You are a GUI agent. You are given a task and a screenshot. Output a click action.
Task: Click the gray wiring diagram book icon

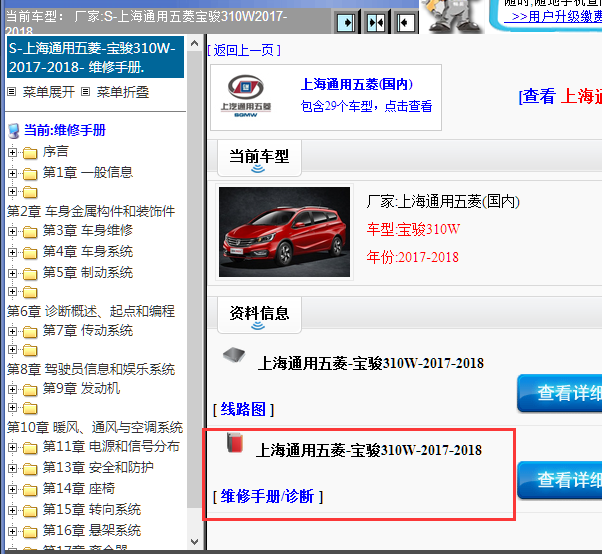[x=234, y=354]
